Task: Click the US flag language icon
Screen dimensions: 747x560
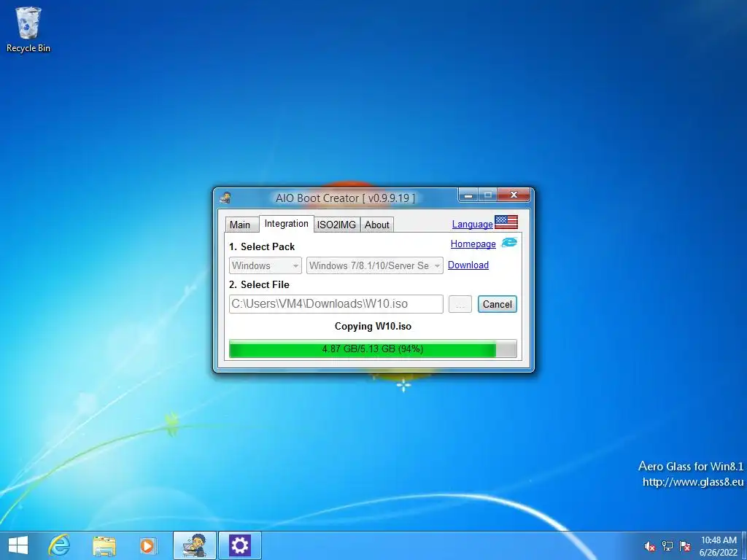Action: 506,222
